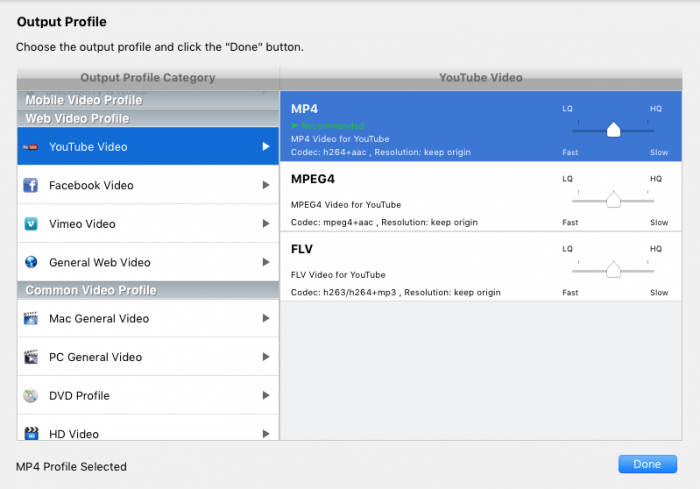Click the HD Video film icon
This screenshot has width=700, height=489.
(31, 433)
